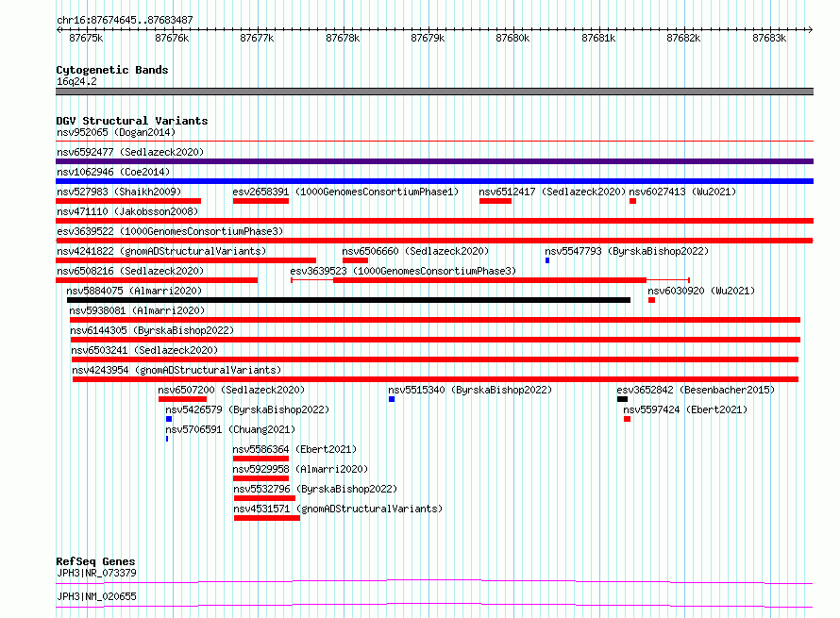Viewport: 840px width, 618px height.
Task: Click the nsv5547793 (ByrskaBishop2022) label
Action: 627,251
